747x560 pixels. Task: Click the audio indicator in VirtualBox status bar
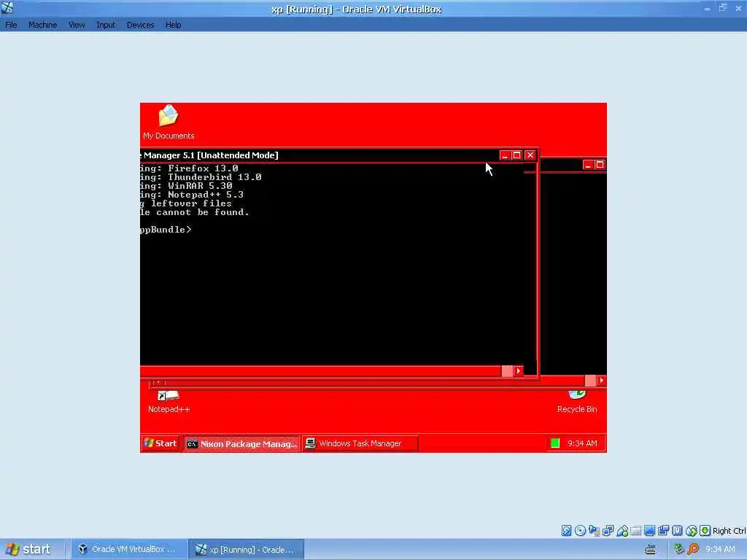tap(594, 531)
